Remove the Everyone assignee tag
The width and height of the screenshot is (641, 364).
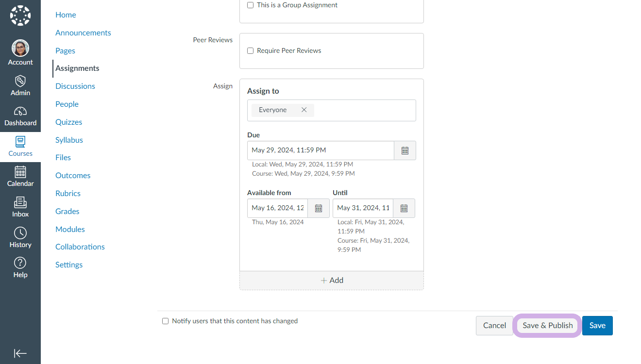(304, 110)
